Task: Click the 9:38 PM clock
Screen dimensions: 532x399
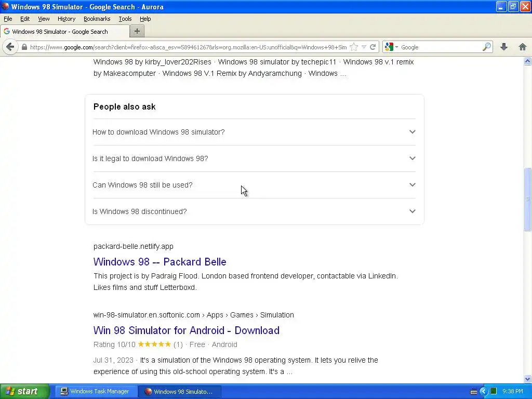Action: click(513, 391)
